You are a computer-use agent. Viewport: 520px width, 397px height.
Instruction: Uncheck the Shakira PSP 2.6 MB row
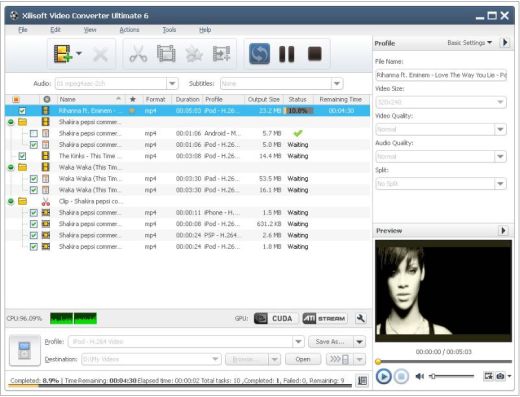click(34, 235)
